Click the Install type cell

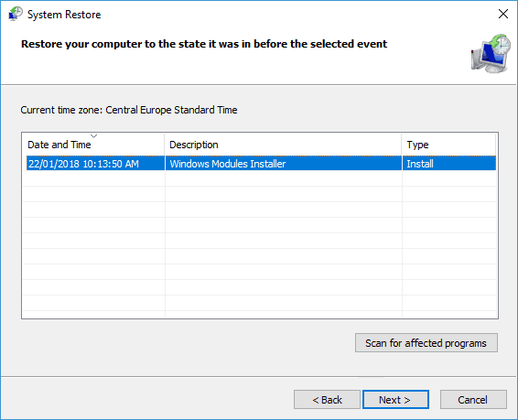click(420, 164)
